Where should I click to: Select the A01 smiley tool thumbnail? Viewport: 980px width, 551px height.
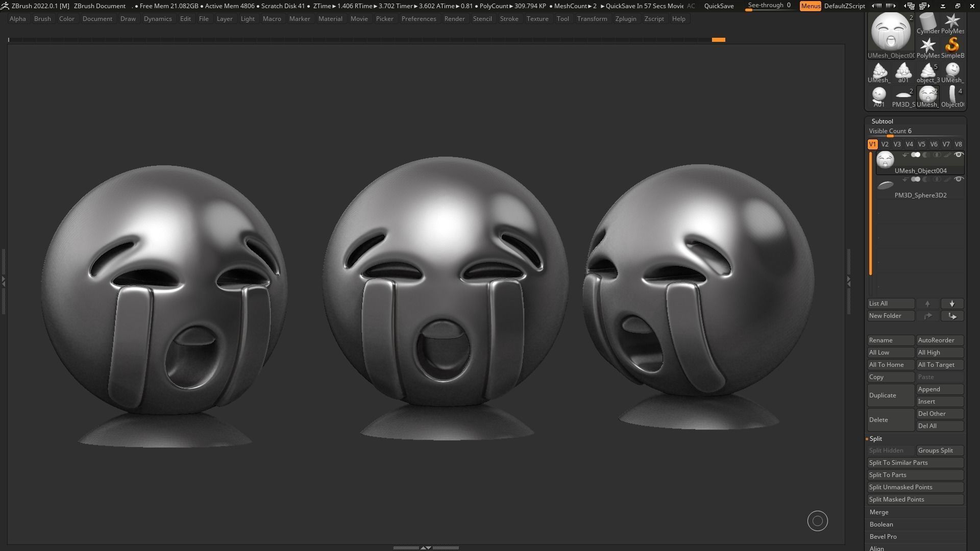(879, 97)
